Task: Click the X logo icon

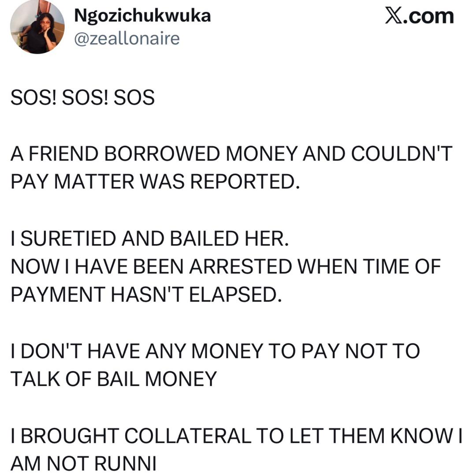Action: pos(396,16)
